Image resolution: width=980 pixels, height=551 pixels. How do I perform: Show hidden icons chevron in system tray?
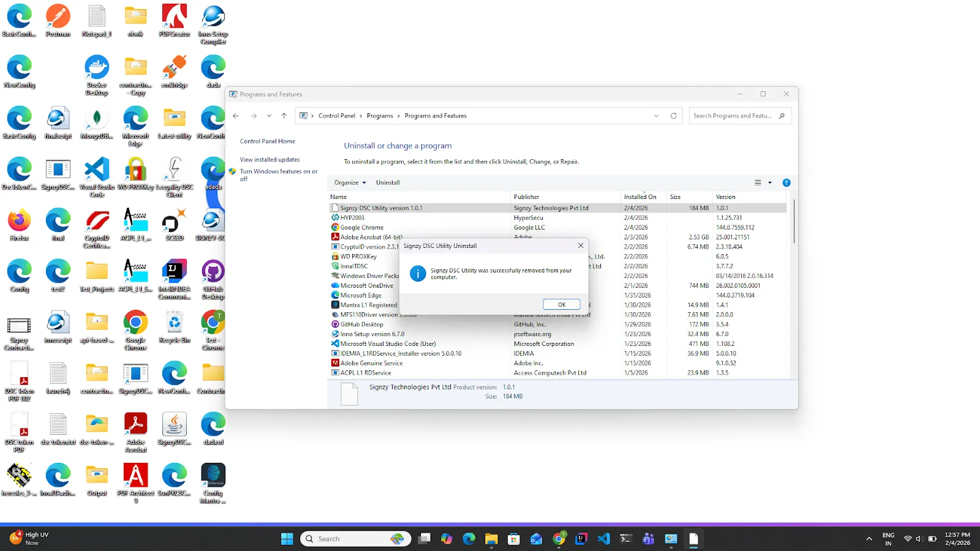coord(869,539)
